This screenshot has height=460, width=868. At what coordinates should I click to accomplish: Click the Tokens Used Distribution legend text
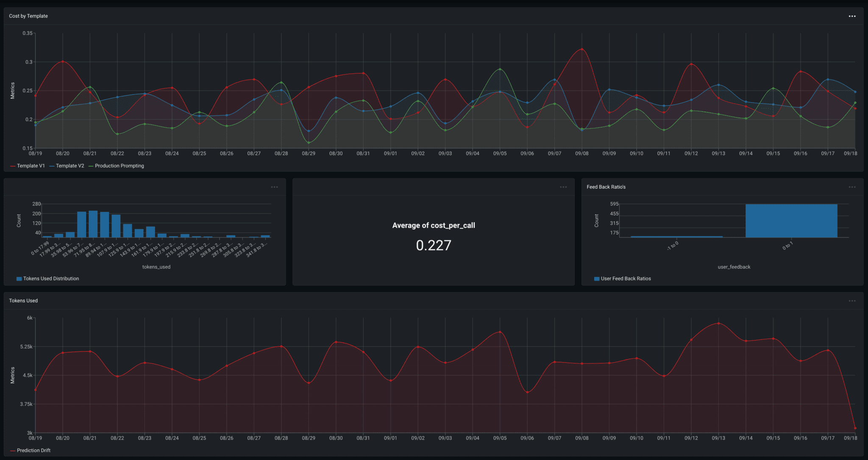coord(51,279)
